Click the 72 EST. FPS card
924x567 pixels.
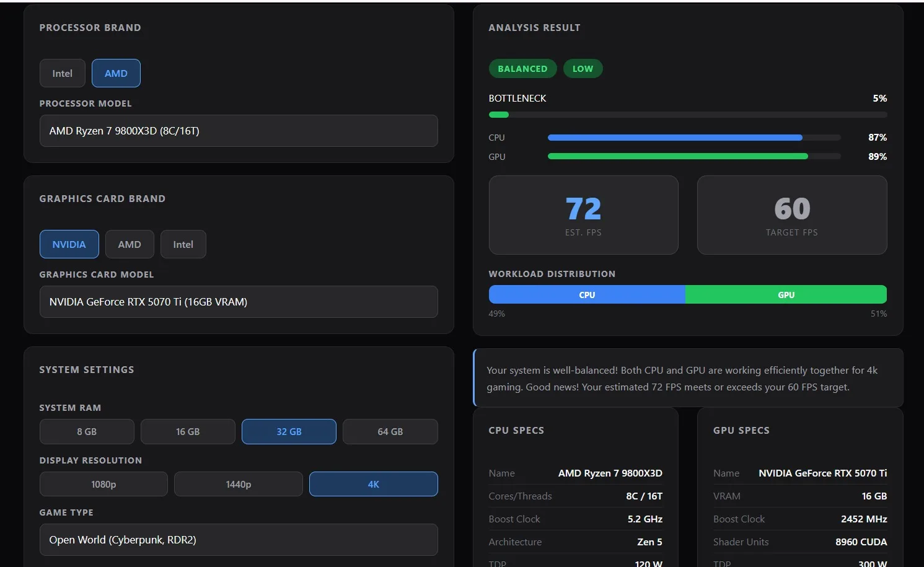point(584,215)
